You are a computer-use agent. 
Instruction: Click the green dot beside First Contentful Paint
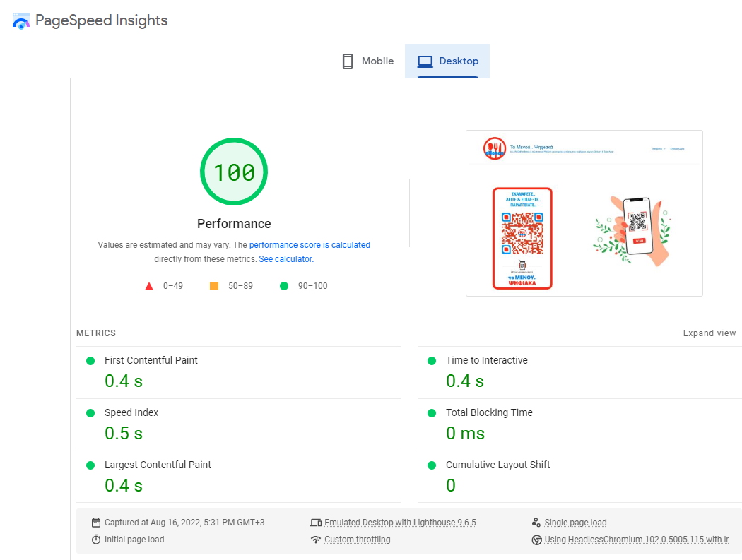(90, 361)
